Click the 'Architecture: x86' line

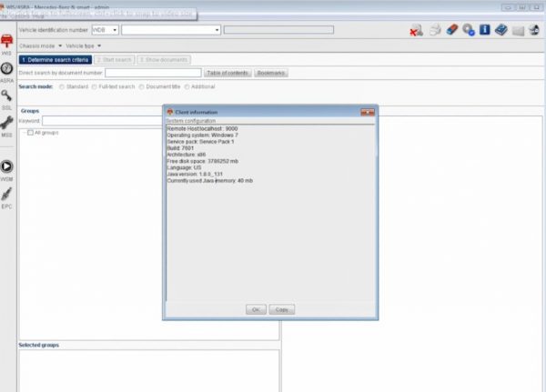(x=186, y=155)
